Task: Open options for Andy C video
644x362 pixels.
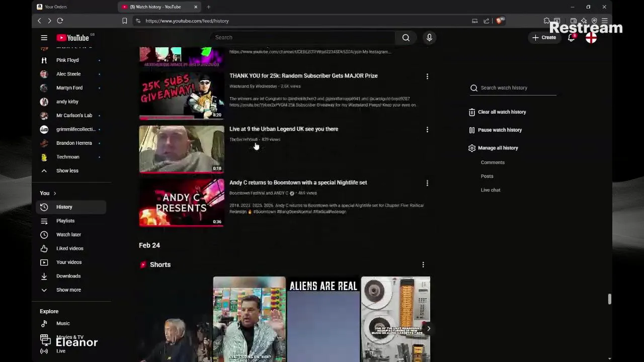Action: [x=427, y=183]
